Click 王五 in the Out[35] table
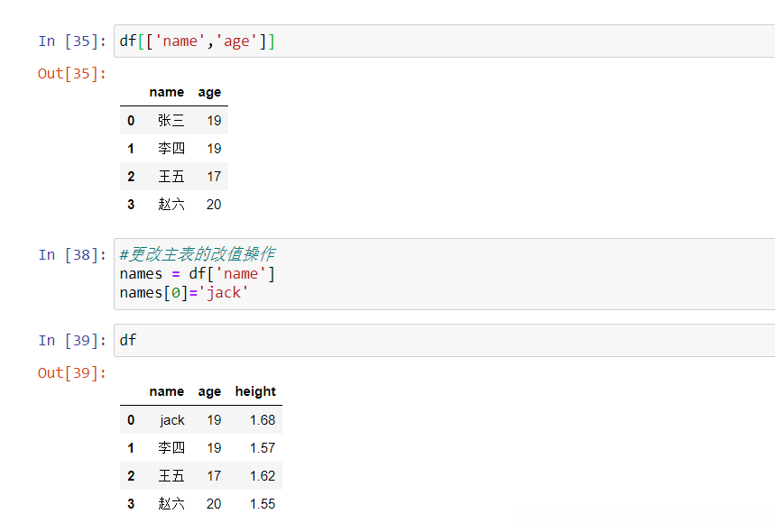 [171, 177]
